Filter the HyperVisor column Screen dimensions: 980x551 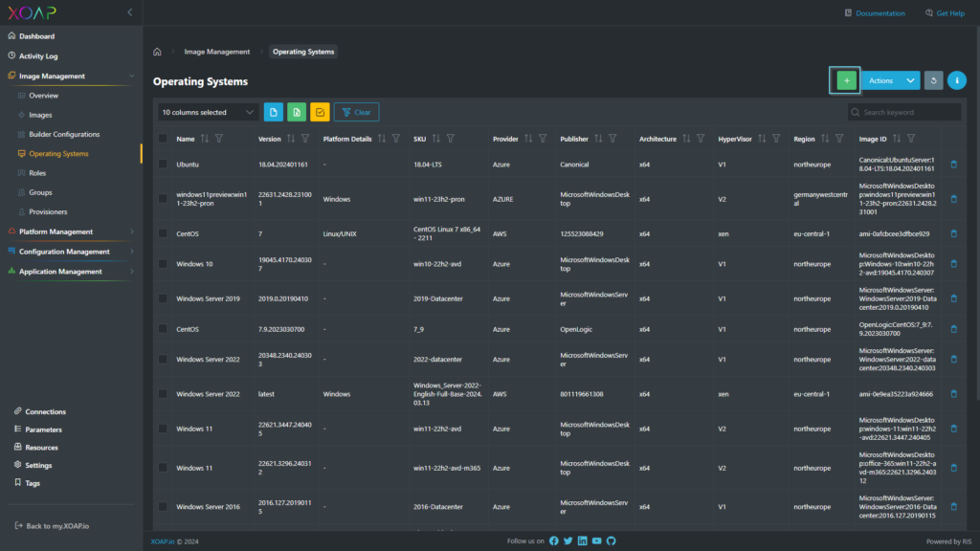(x=775, y=139)
